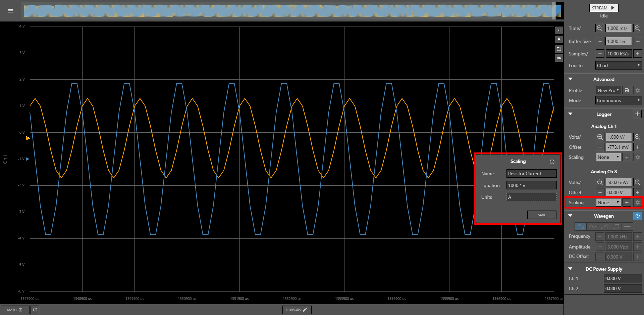The height and width of the screenshot is (315, 644).
Task: Select the DC waveform type
Action: point(627,227)
